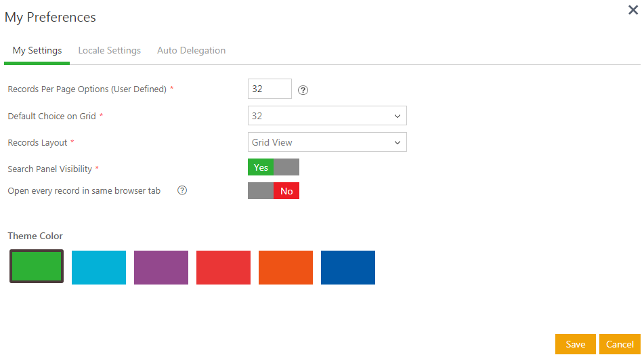This screenshot has height=357, width=644.
Task: Toggle Open every record in same browser tab
Action: 273,191
